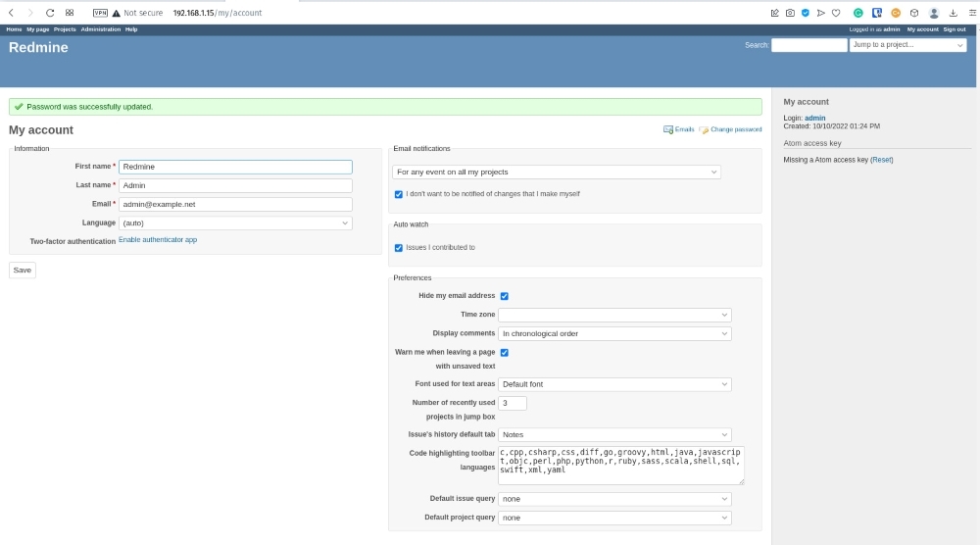Toggle 'Warn me when leaving a page' checkbox
The width and height of the screenshot is (980, 545).
pos(505,352)
